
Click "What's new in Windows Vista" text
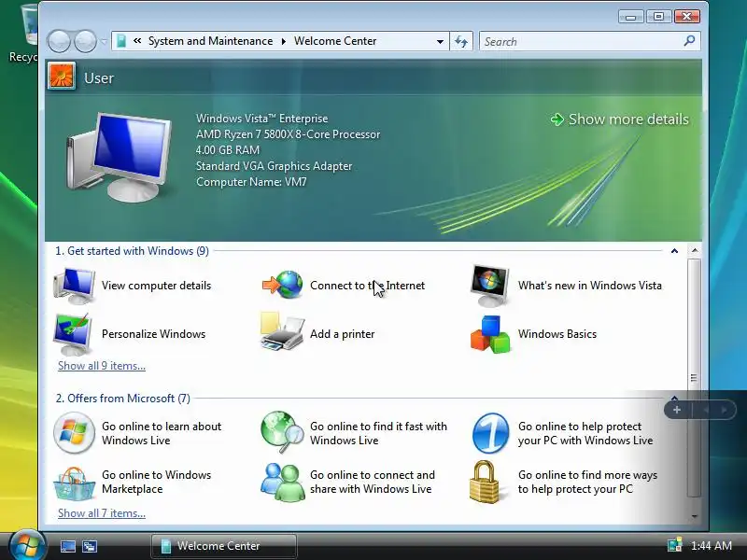[590, 286]
